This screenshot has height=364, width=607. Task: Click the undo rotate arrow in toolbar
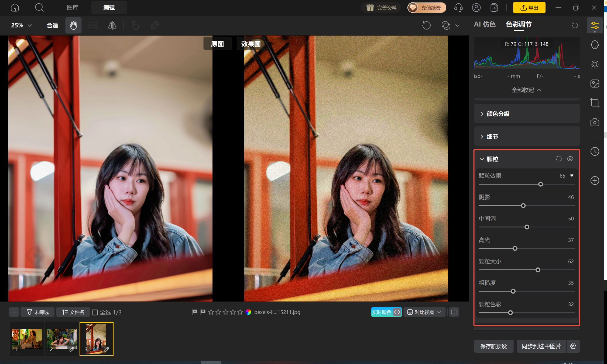click(x=426, y=25)
